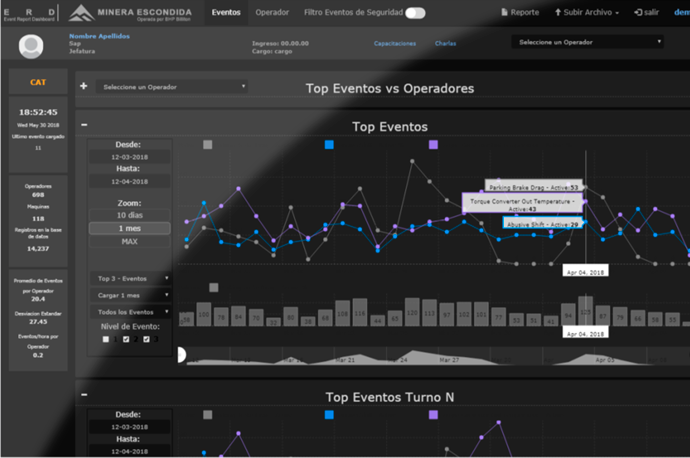Click the Parking Brake Drag tooltip label
The width and height of the screenshot is (690, 458).
point(534,187)
